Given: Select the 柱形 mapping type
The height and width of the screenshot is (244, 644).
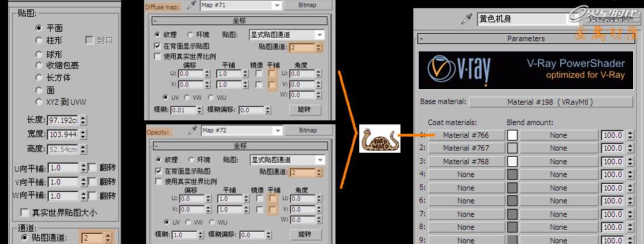Looking at the screenshot, I should coord(39,40).
